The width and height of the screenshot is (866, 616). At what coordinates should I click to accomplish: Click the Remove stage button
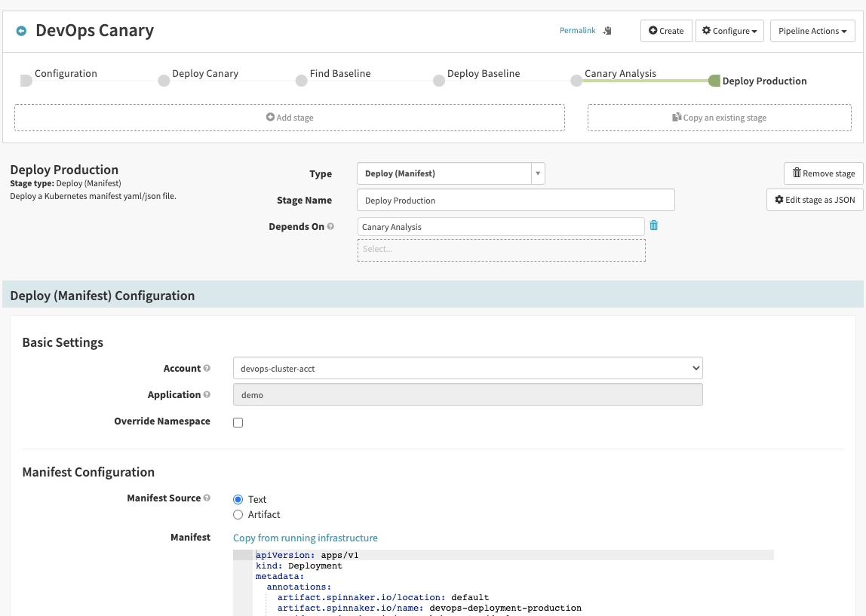tap(823, 173)
